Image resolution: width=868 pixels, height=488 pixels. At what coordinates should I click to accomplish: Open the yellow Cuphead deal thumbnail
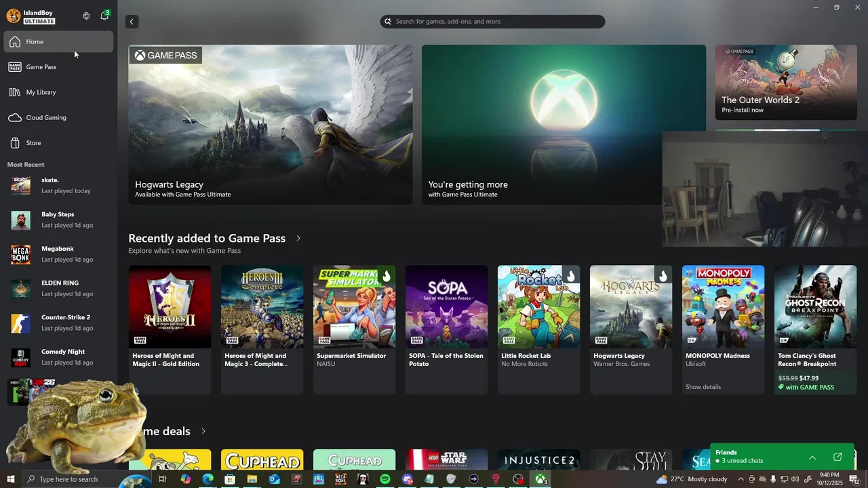pos(262,459)
